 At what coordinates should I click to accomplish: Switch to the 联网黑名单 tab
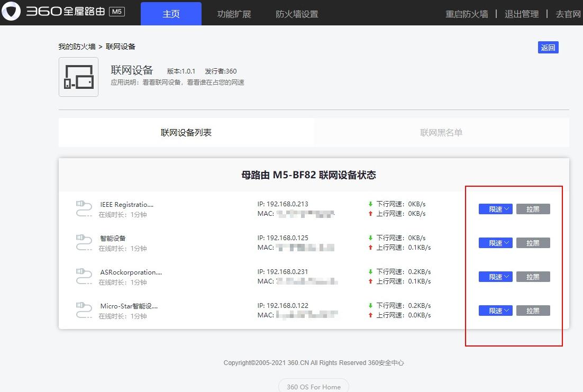click(x=442, y=132)
